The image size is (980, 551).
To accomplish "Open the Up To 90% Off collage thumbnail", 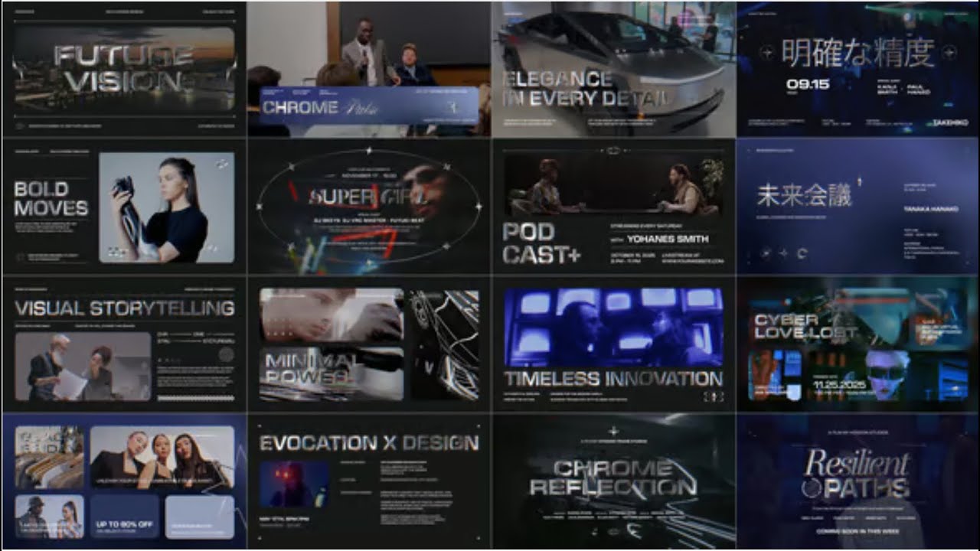I will 123,481.
